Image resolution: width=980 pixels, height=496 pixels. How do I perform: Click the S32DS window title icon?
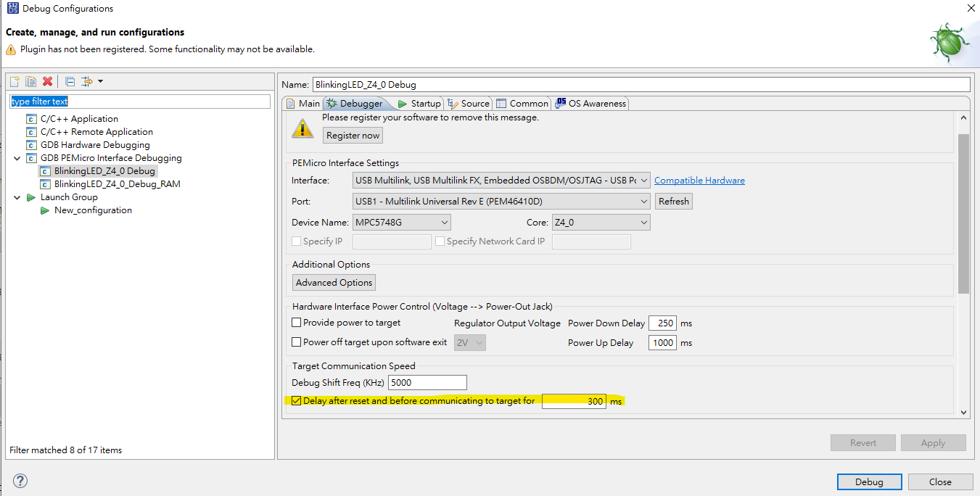(x=12, y=9)
